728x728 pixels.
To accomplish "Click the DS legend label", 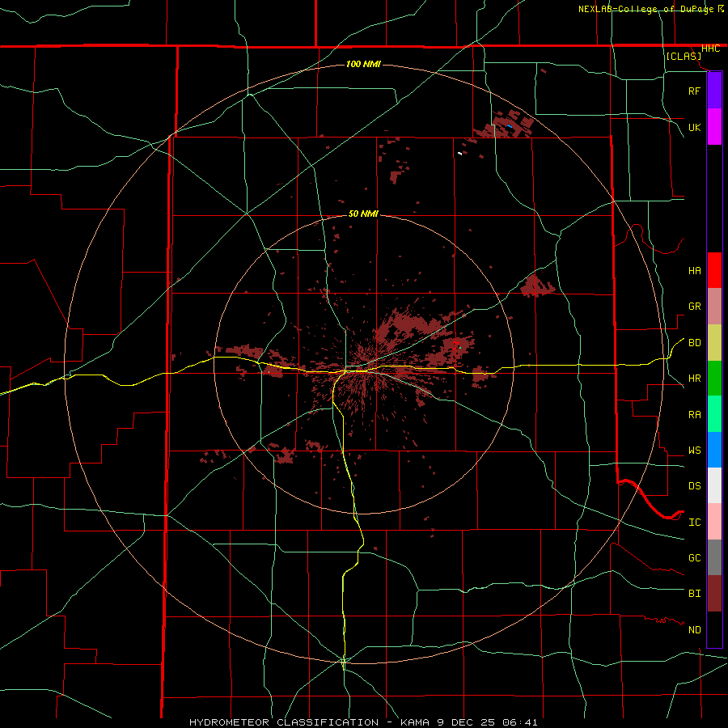I will pos(694,486).
